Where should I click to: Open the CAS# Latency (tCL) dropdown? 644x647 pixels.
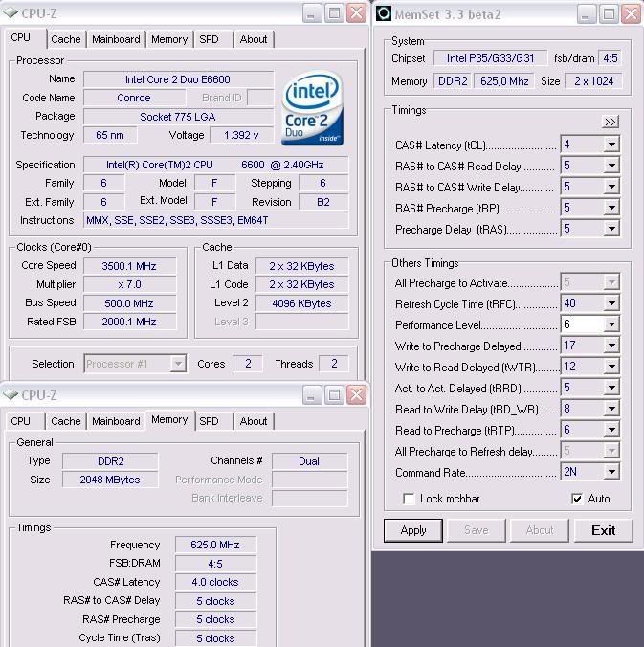click(x=611, y=145)
